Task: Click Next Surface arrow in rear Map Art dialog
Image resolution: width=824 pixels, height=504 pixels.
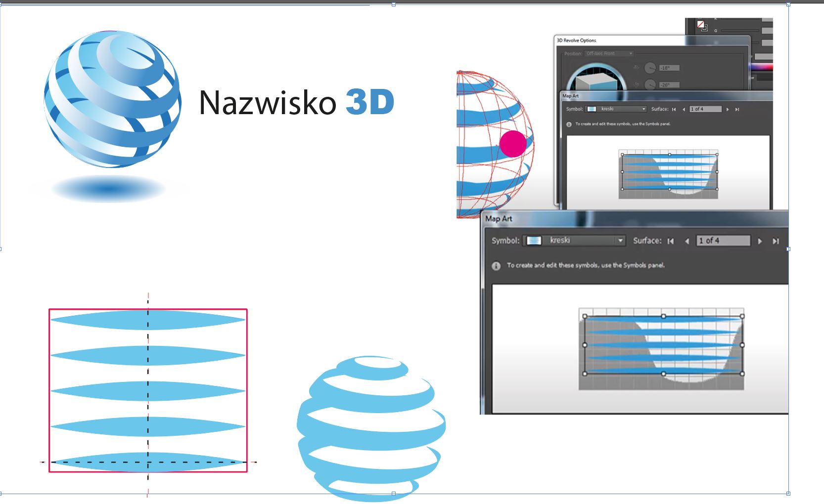Action: click(728, 109)
